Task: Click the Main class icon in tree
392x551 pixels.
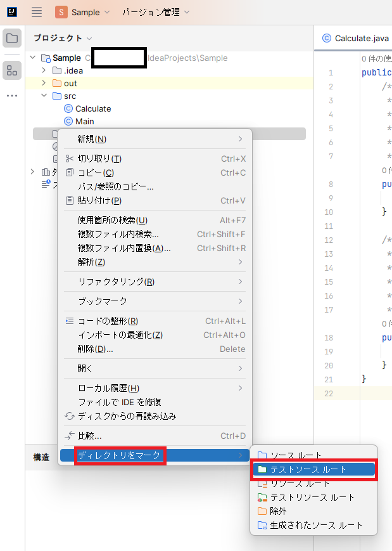Action: coord(68,121)
